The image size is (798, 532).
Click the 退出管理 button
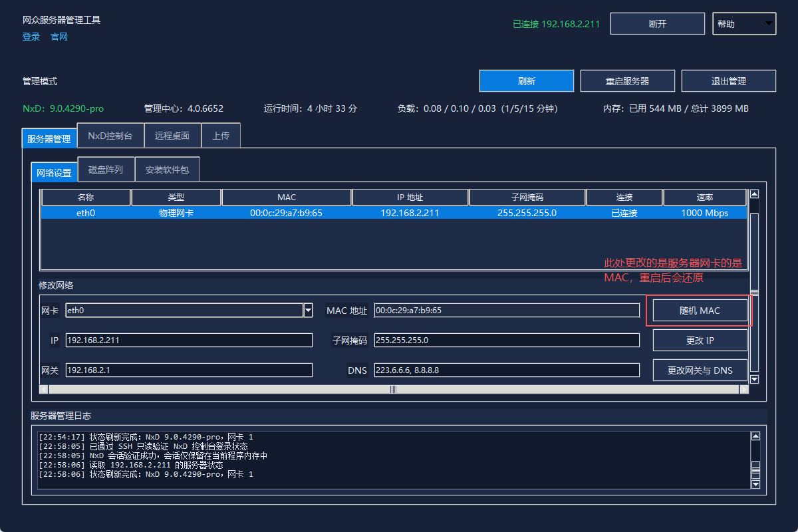coord(729,81)
